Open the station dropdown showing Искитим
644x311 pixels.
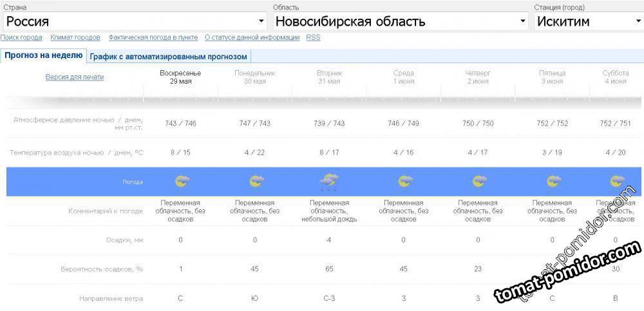pos(589,21)
